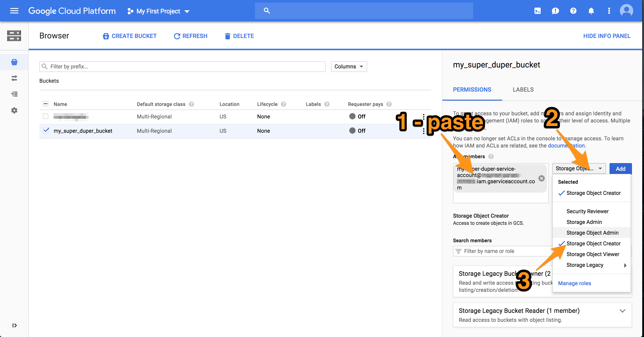Open the Transfer Appliance list icon in sidebar
Screen dimensions: 644x337
[14, 94]
